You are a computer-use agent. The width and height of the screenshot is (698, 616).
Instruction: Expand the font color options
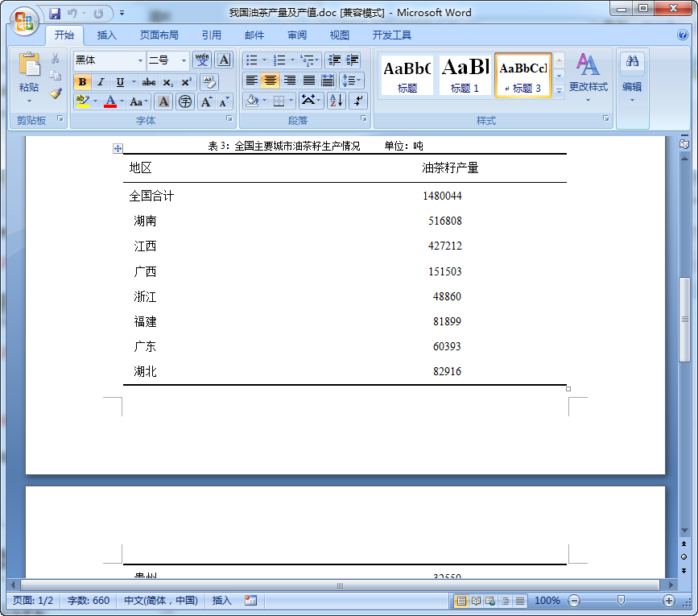click(x=122, y=101)
